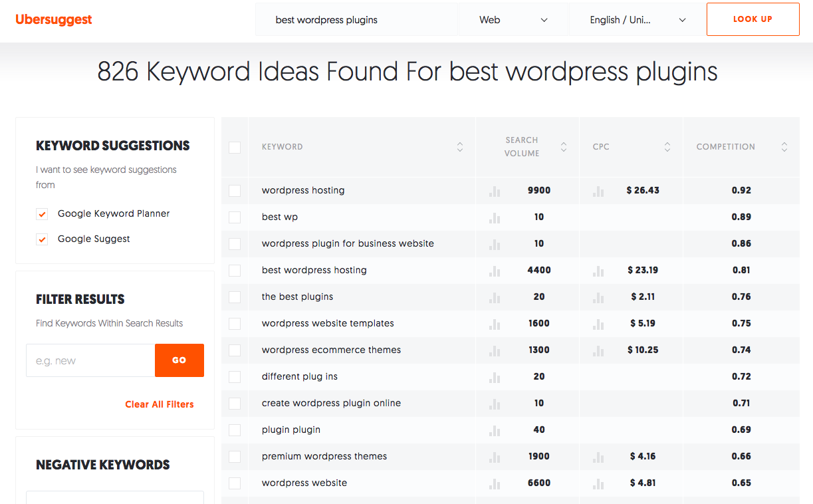Open CPC chart icon for wordpress website row
The width and height of the screenshot is (813, 504).
click(x=598, y=483)
